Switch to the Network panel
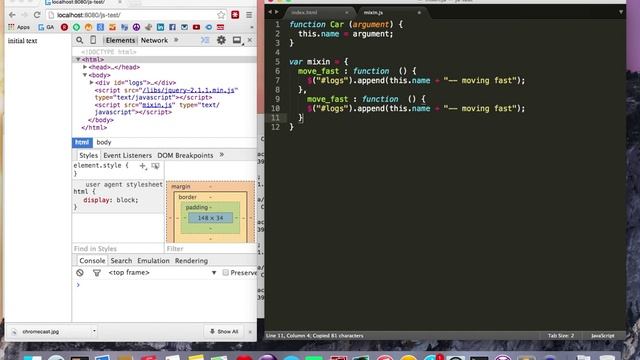Viewport: 640px width, 360px height. click(154, 40)
